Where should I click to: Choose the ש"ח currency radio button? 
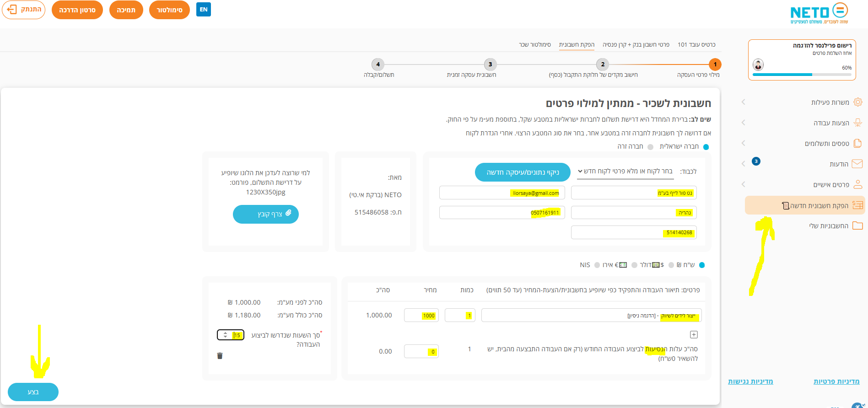pos(702,265)
